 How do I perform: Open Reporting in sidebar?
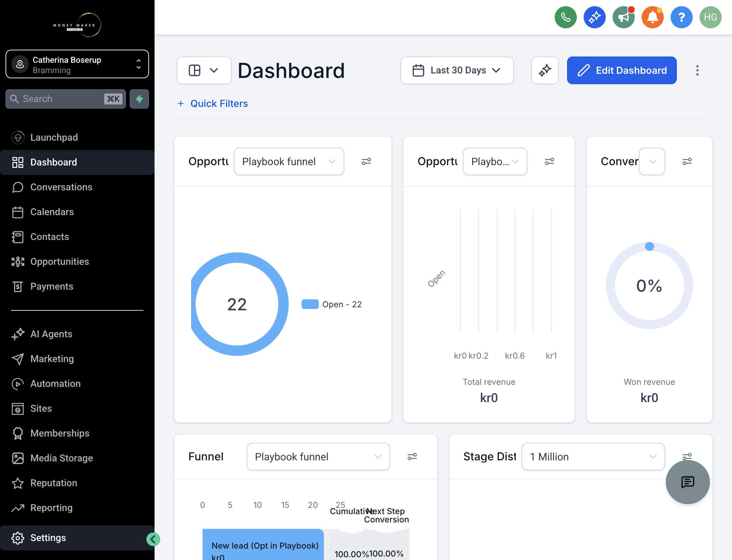(x=77, y=508)
